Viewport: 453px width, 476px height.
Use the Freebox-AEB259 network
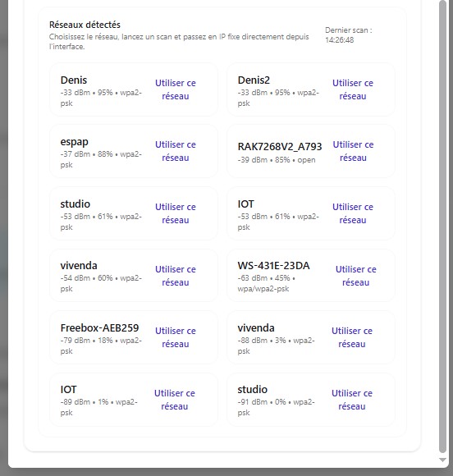point(176,337)
